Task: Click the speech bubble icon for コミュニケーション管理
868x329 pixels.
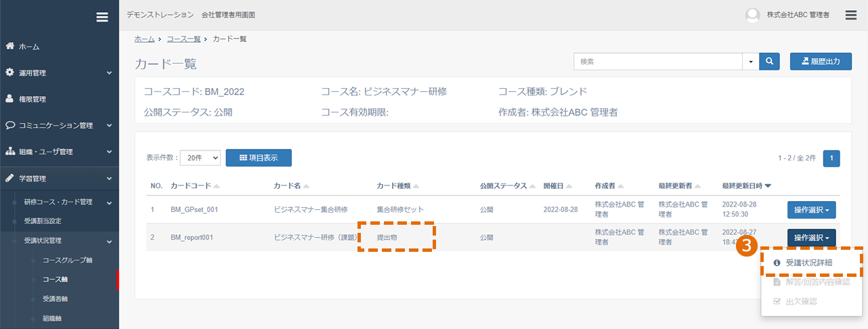Action: click(x=10, y=125)
